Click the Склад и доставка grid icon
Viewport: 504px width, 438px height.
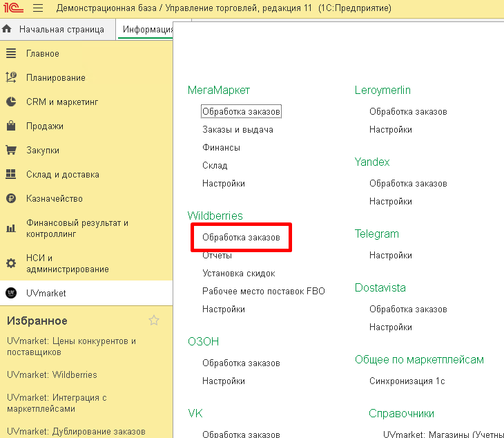click(11, 174)
